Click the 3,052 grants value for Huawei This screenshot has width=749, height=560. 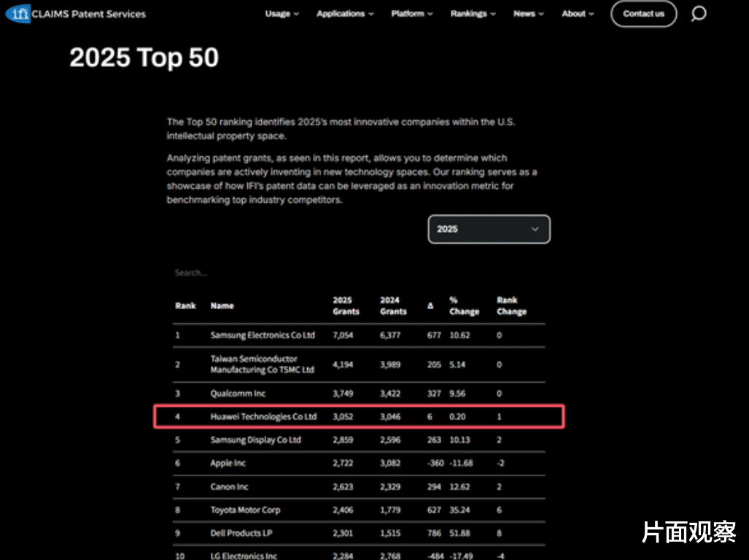pyautogui.click(x=343, y=417)
